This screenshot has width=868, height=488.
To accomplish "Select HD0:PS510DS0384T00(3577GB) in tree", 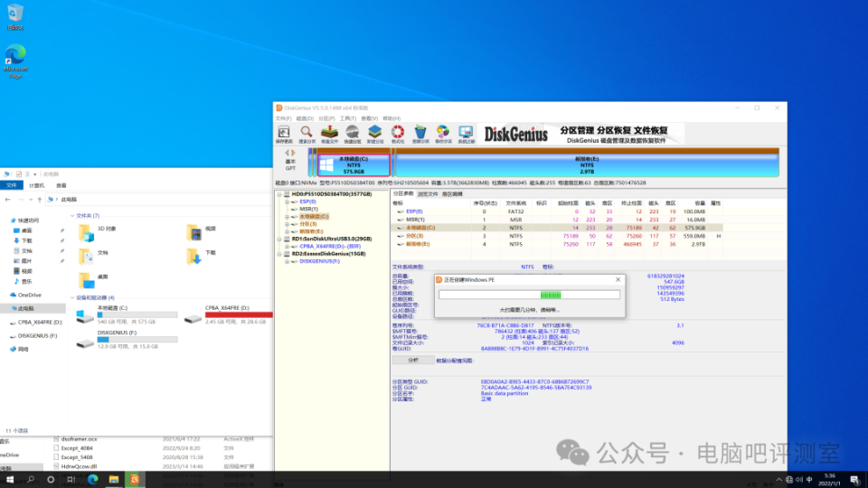I will 331,194.
